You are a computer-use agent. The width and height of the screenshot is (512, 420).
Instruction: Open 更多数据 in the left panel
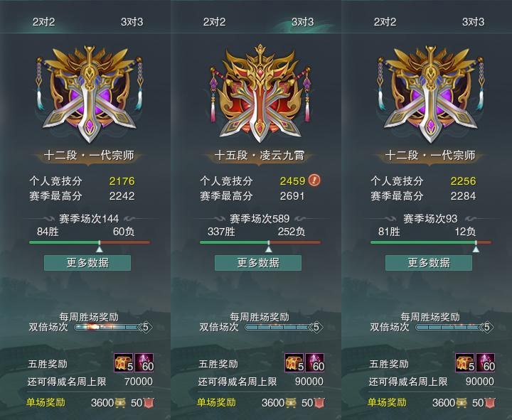(87, 263)
